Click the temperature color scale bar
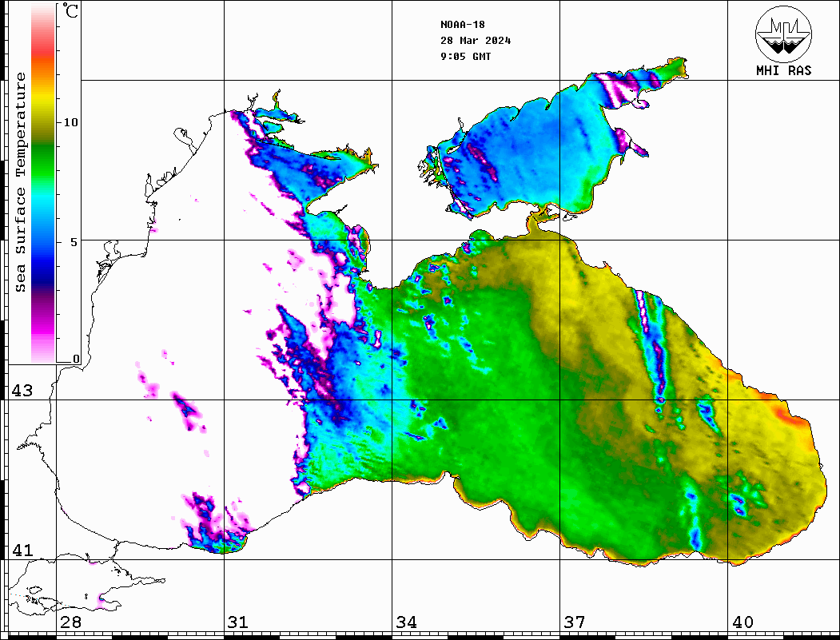The height and width of the screenshot is (640, 840). coord(43,183)
